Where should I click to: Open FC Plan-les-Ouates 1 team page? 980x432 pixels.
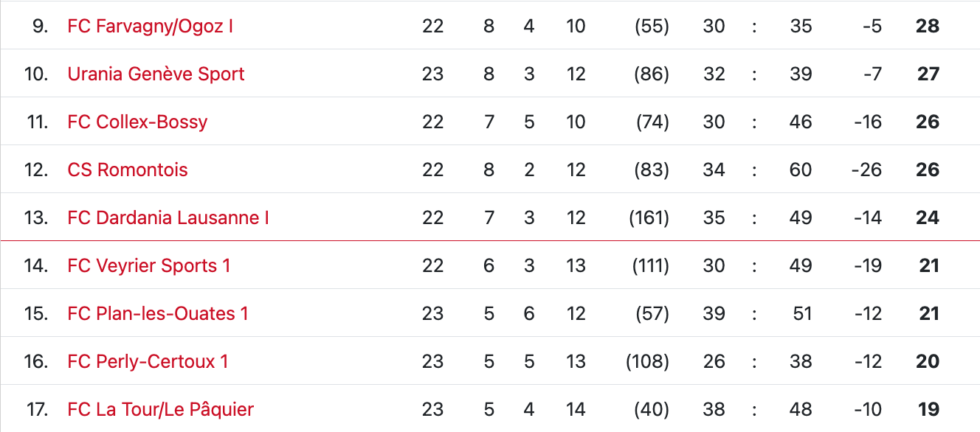158,313
